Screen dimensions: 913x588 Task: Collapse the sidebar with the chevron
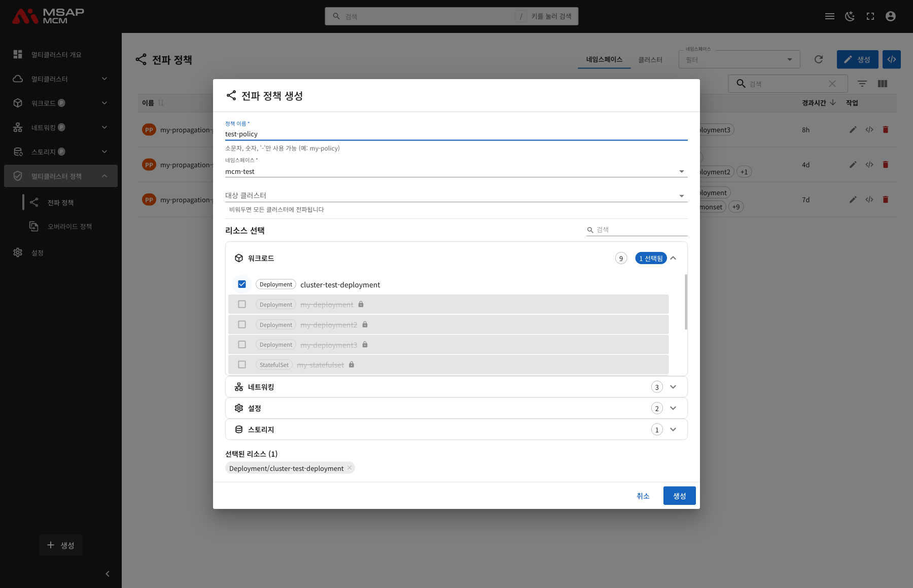(108, 574)
